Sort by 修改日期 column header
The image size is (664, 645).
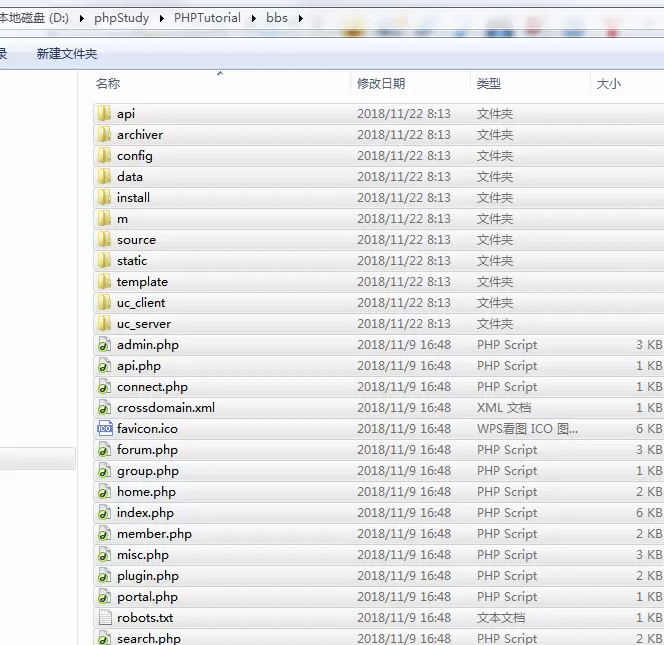tap(381, 84)
